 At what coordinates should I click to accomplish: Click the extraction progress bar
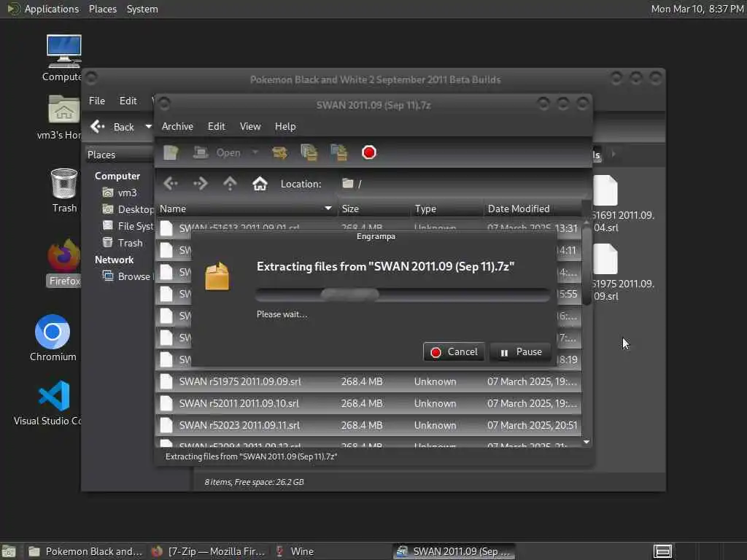403,295
